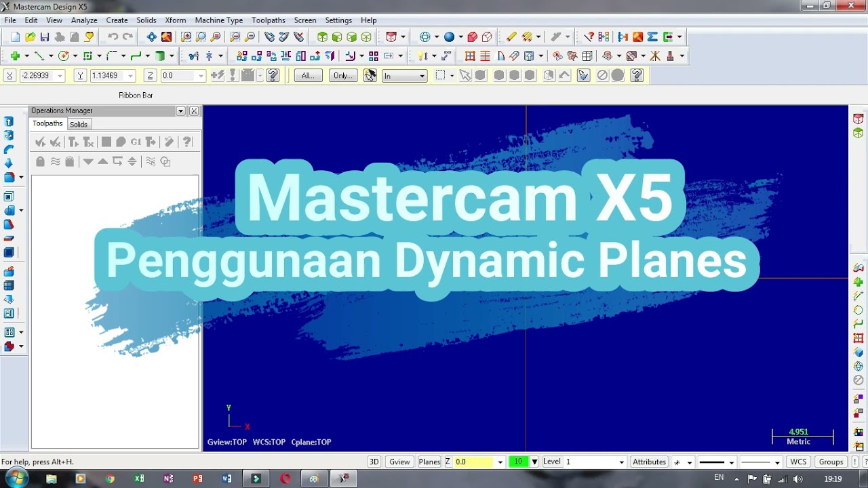
Task: Switch to Solids tab in Operations Manager
Action: pyautogui.click(x=79, y=124)
